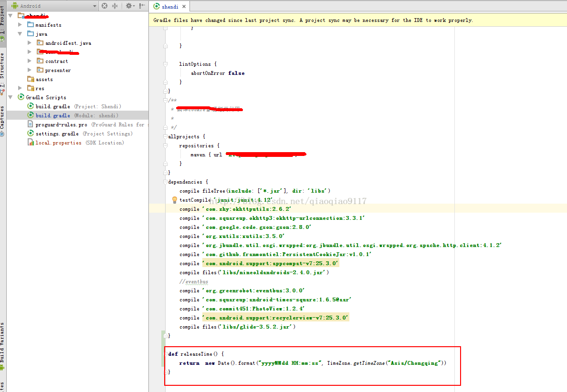Collapse the java folder
The width and height of the screenshot is (567, 392).
[x=20, y=33]
